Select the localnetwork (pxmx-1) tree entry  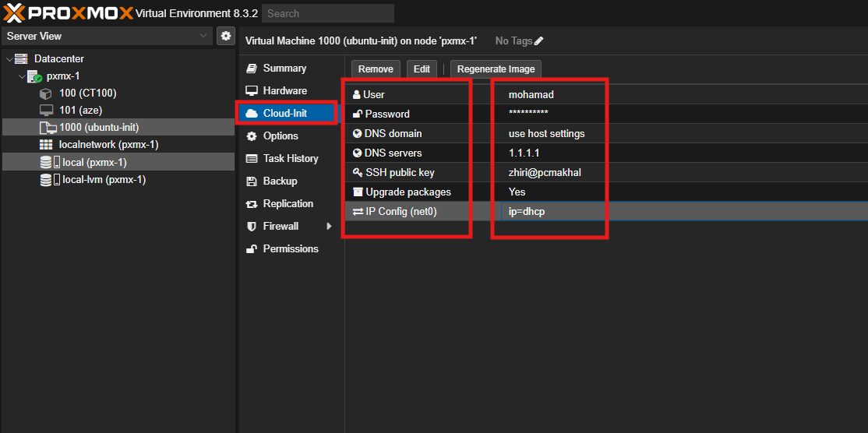tap(118, 145)
